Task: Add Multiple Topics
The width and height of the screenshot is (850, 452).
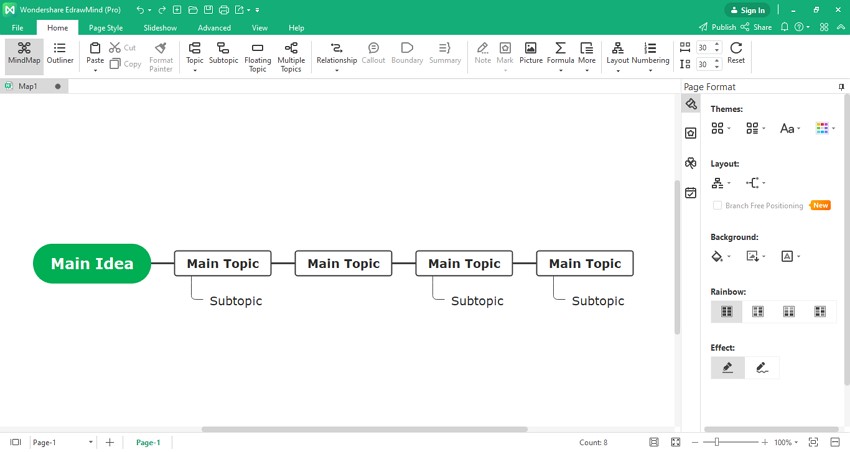Action: click(x=291, y=56)
